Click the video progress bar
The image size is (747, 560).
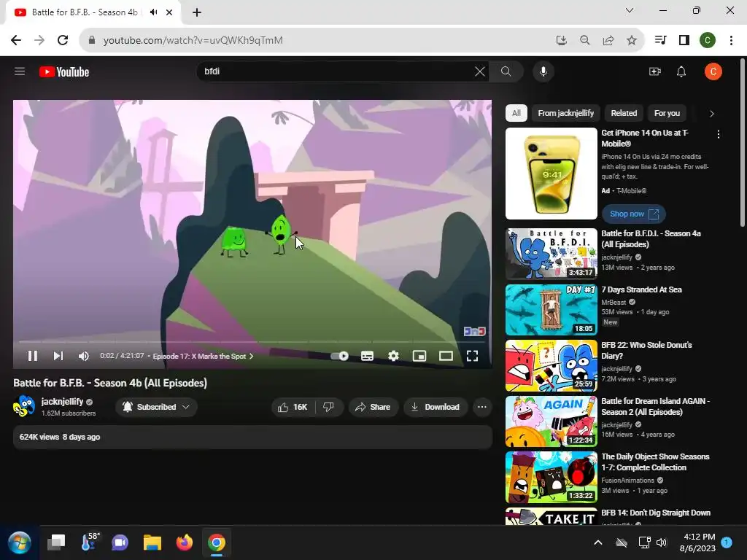pyautogui.click(x=252, y=342)
